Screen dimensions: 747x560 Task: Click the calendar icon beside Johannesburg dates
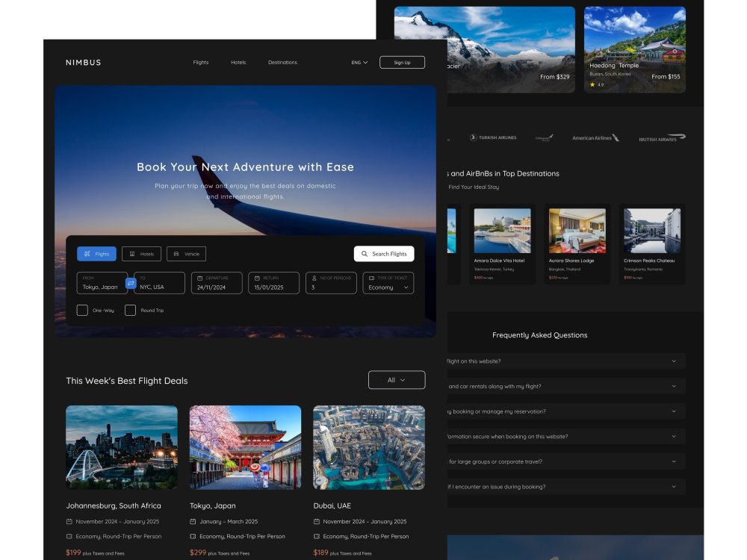click(69, 521)
